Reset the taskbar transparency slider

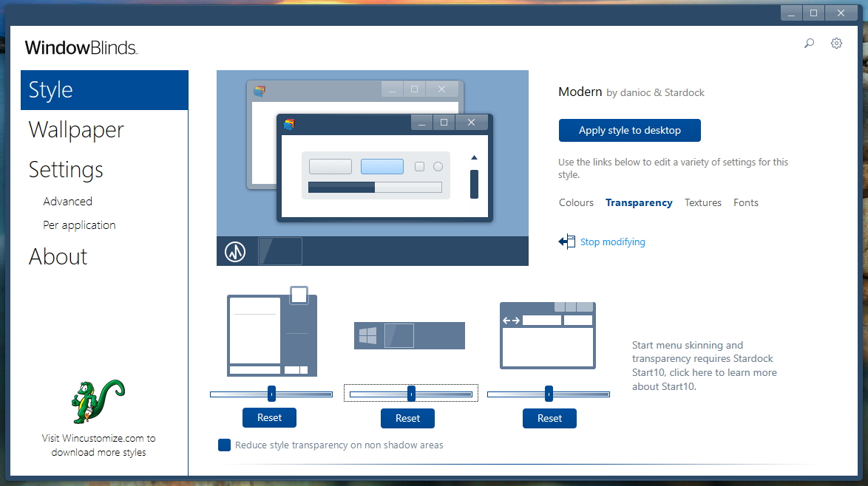[407, 419]
